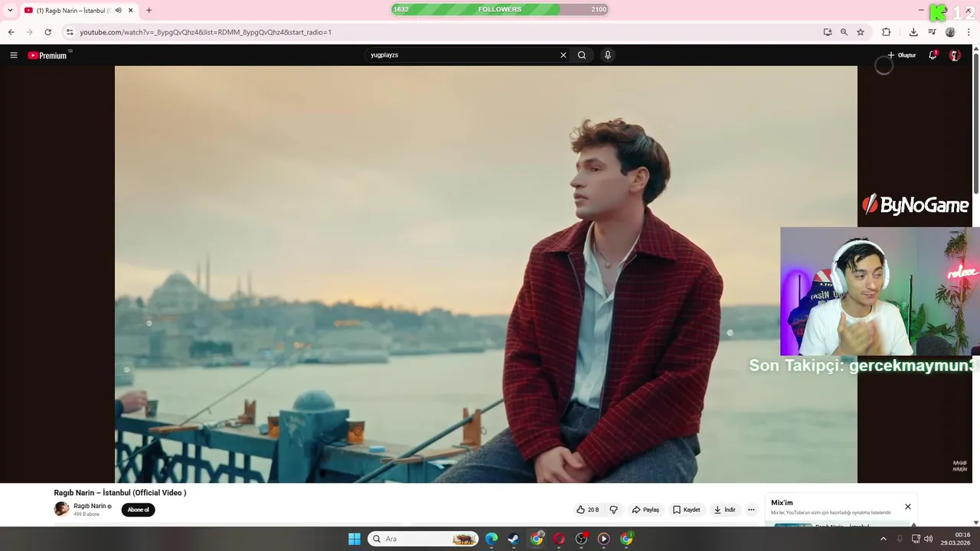
Task: Open the Oluştur create button
Action: [901, 55]
